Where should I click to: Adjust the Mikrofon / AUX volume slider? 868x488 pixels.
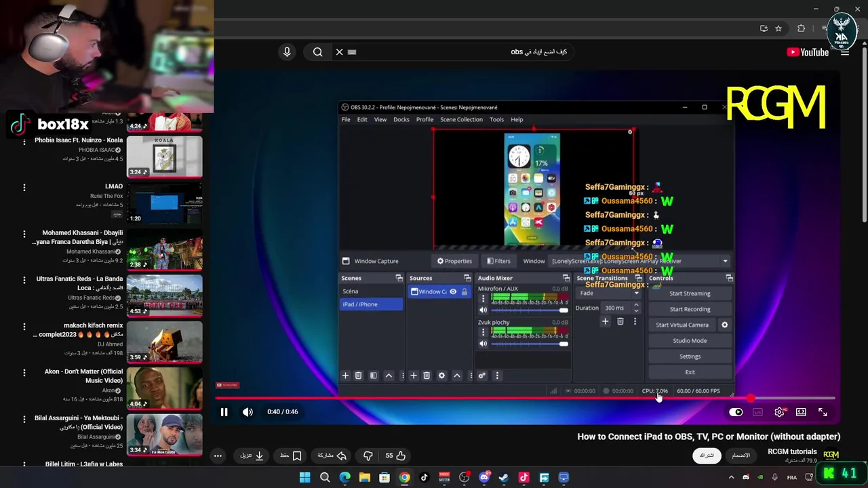click(530, 310)
